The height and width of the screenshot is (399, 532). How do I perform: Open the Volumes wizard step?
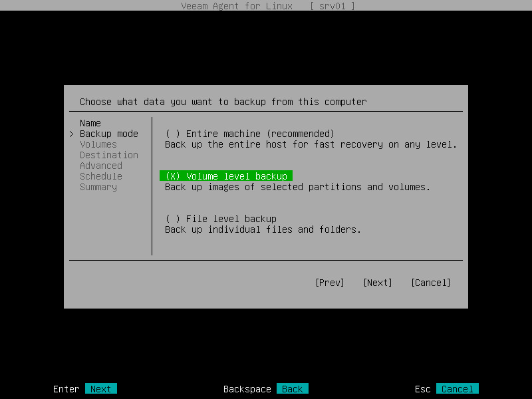pos(98,144)
